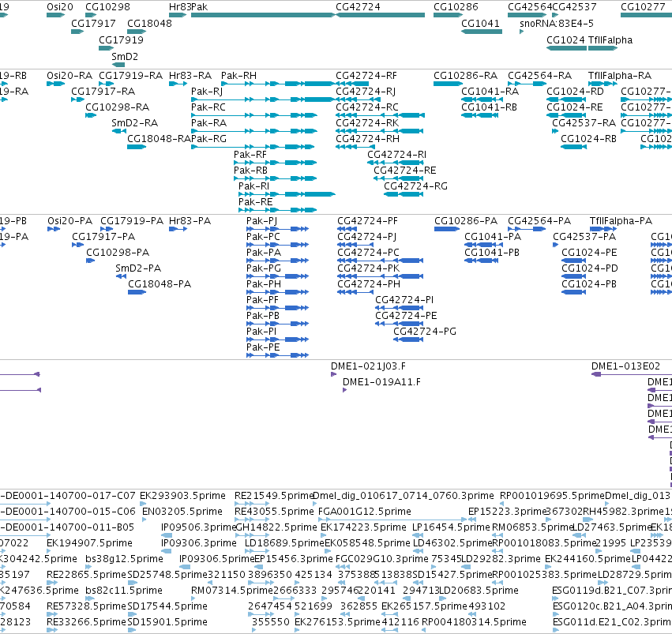Click the Hr83 gene glyph

pos(178,15)
